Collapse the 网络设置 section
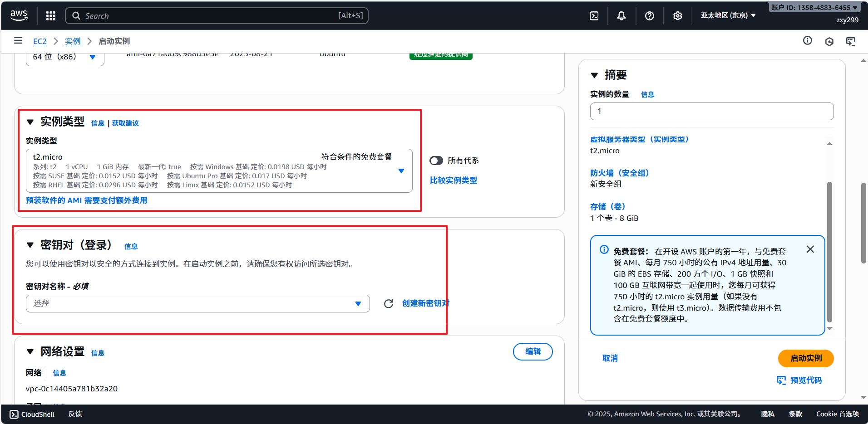868x424 pixels. (x=30, y=351)
